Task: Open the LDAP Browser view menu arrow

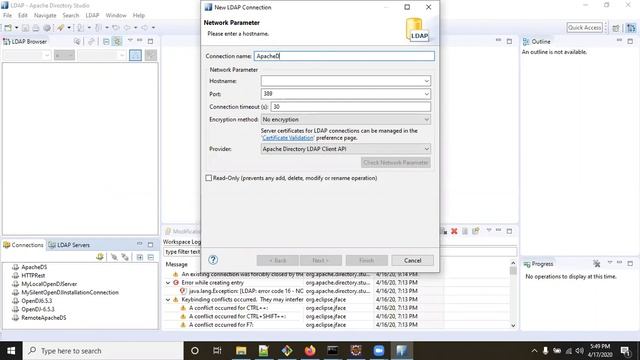Action: pos(130,40)
